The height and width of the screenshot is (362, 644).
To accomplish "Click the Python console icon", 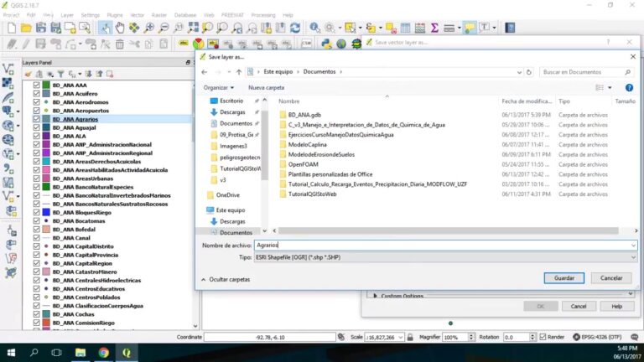I will point(326,44).
